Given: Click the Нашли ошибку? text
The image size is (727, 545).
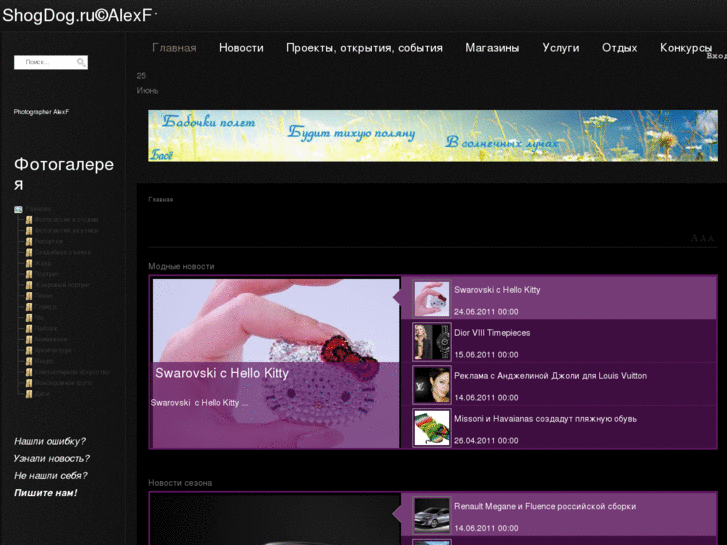Looking at the screenshot, I should click(50, 442).
